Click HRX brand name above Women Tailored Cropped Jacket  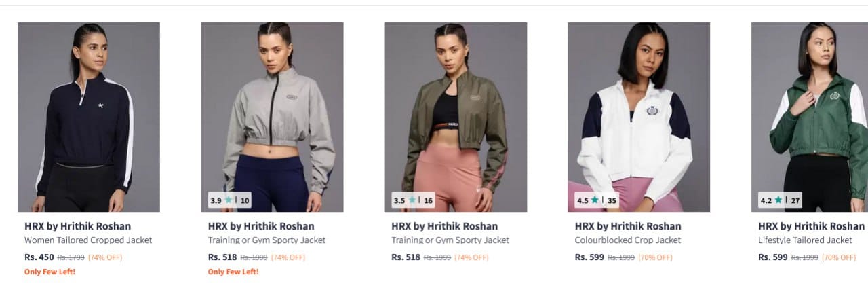point(78,226)
